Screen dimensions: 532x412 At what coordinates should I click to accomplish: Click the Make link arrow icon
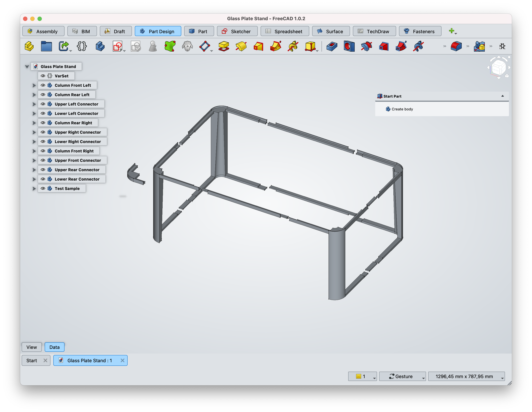coord(64,46)
